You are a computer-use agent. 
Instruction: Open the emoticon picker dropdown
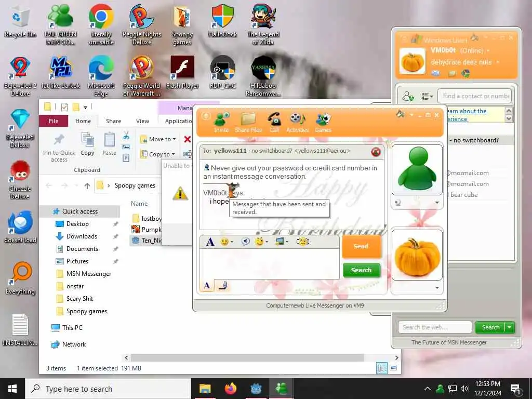(x=227, y=242)
